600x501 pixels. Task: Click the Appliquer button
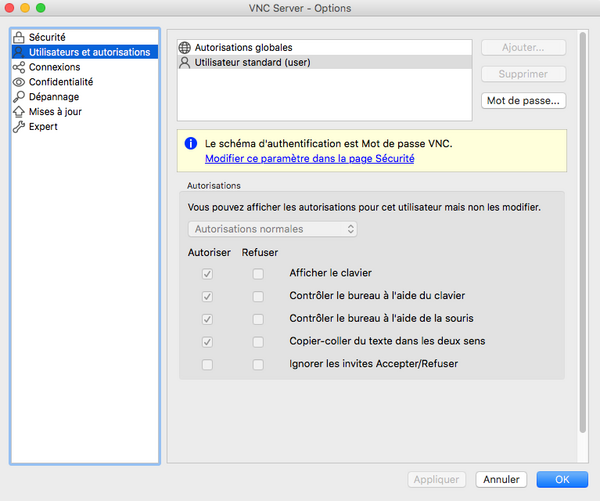437,480
